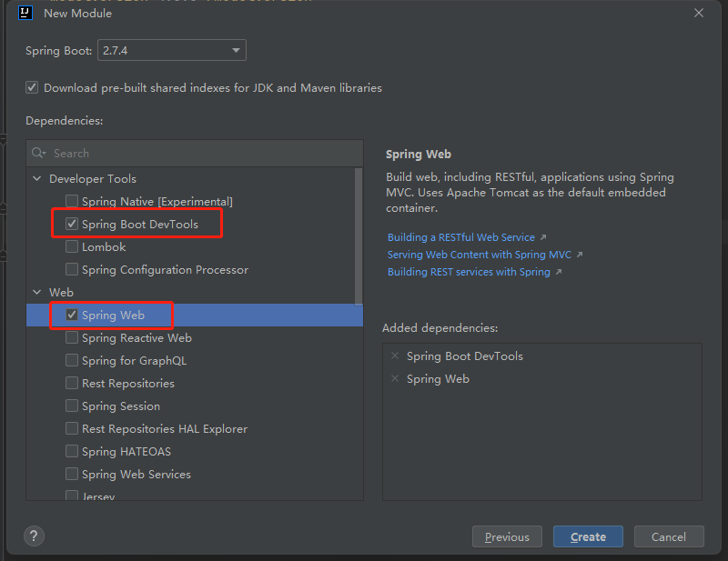Open Building a RESTful Web Service link

coord(461,237)
